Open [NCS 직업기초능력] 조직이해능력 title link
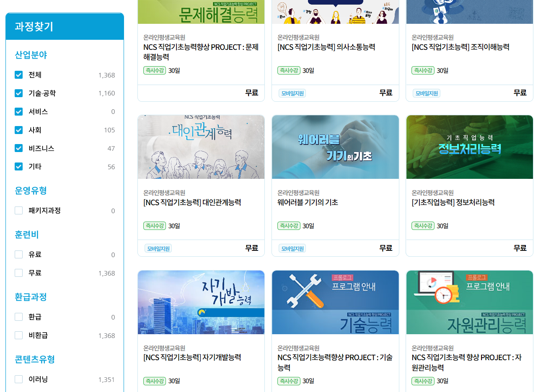The image size is (538, 392). [x=460, y=47]
